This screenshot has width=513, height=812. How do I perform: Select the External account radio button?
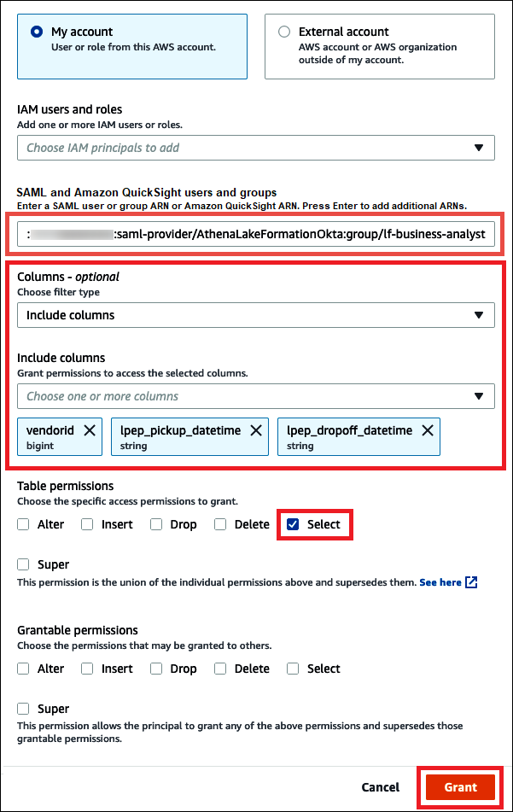tap(283, 32)
